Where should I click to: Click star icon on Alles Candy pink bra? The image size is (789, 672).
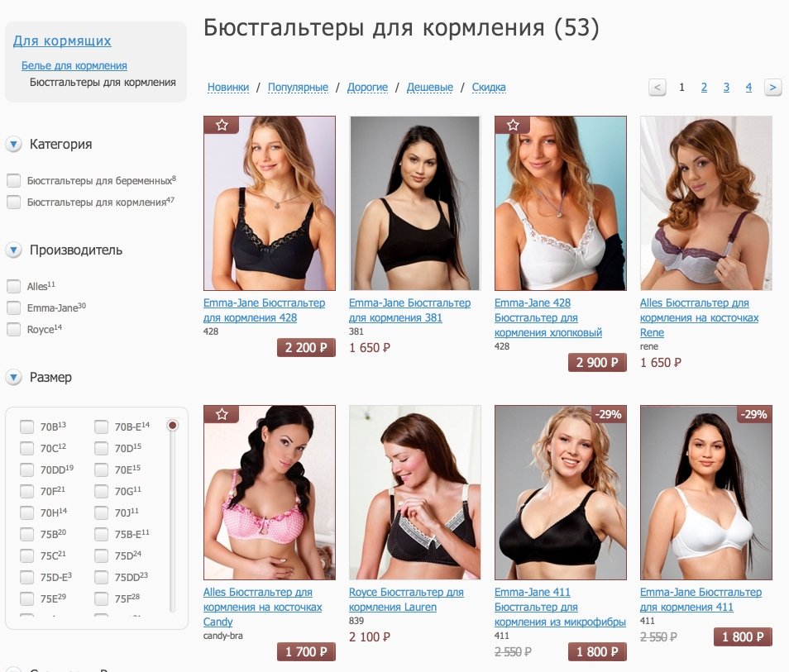(222, 414)
